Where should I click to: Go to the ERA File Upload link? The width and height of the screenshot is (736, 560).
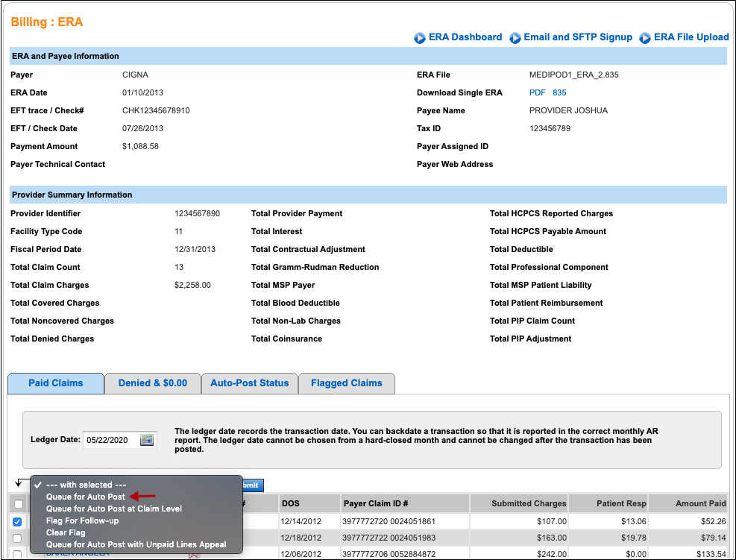691,37
